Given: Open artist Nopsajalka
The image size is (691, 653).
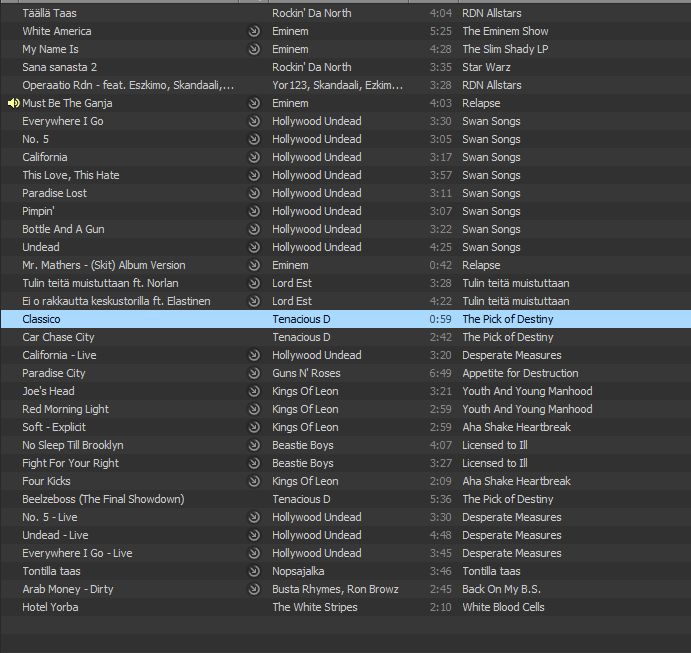Looking at the screenshot, I should [298, 571].
